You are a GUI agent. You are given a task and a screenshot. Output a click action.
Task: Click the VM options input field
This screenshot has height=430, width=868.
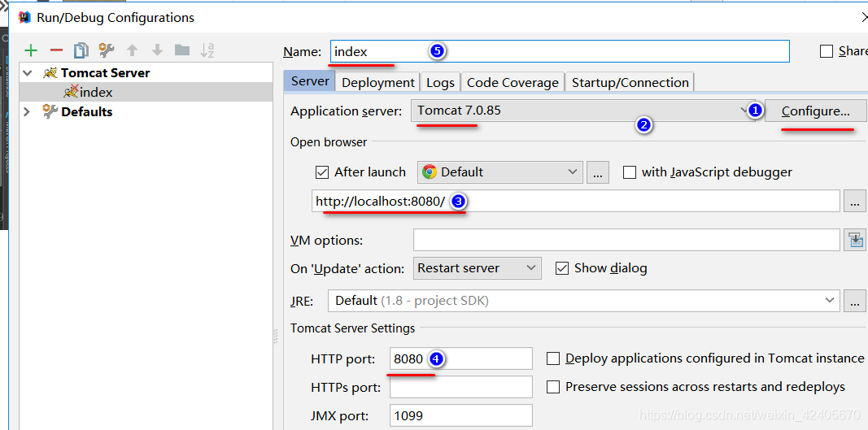tap(626, 240)
